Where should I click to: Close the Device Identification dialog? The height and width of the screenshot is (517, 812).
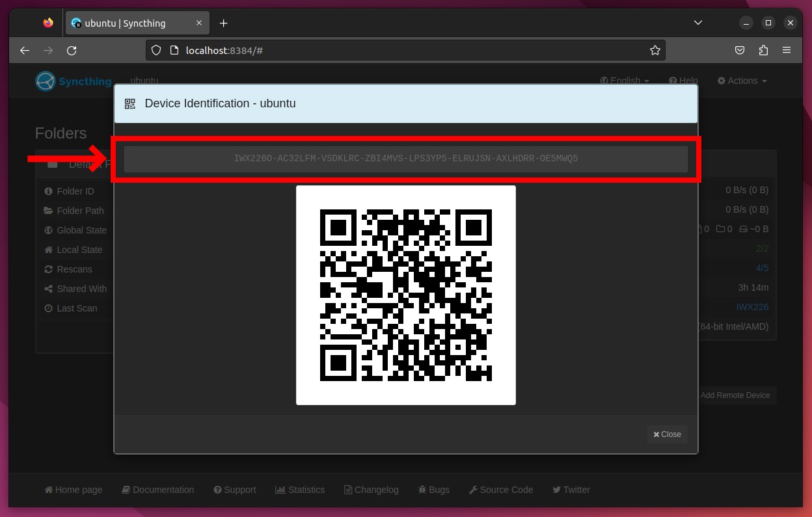tap(668, 434)
